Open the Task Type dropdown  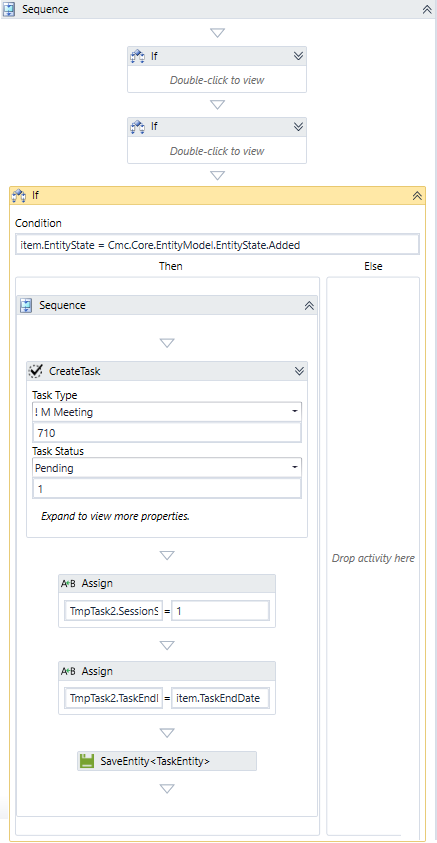(295, 412)
